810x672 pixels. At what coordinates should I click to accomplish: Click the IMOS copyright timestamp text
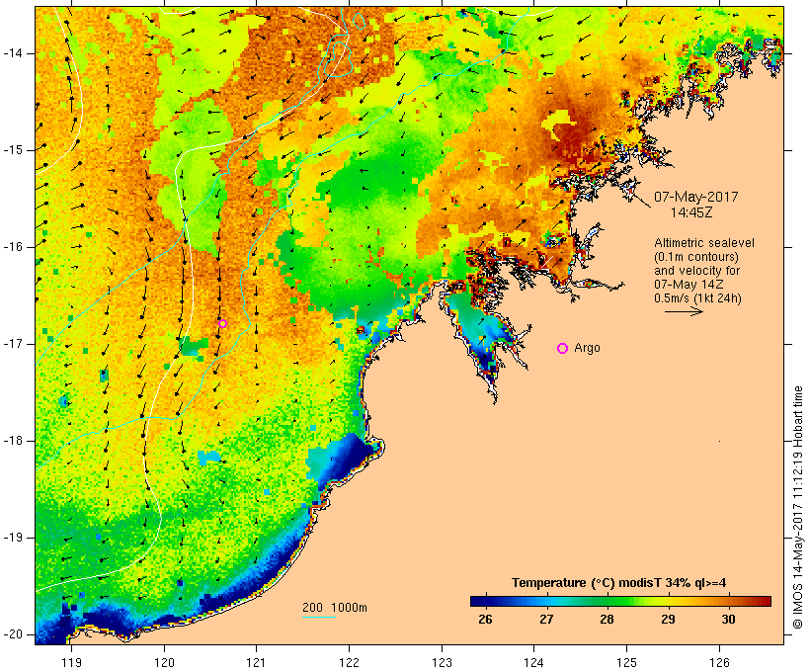[798, 507]
